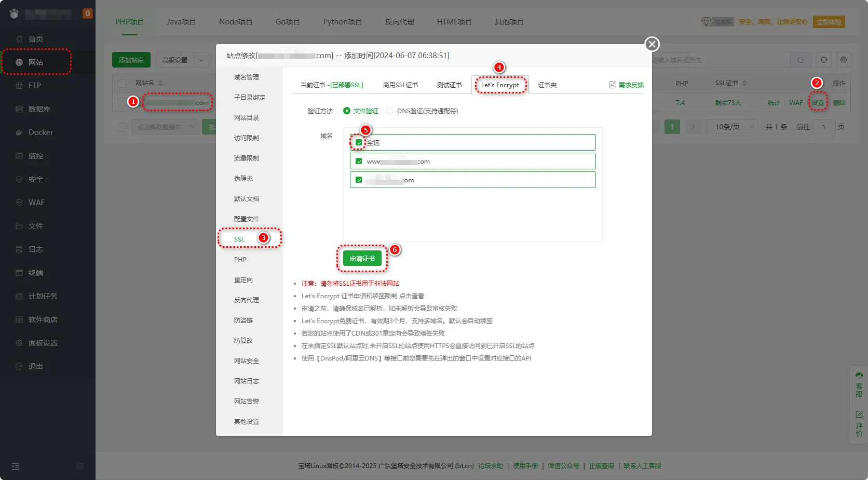Switch to 证书夹 tab
The image size is (868, 480).
[x=547, y=85]
